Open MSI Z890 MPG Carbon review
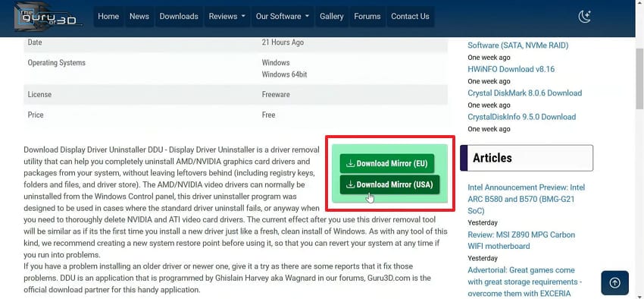The width and height of the screenshot is (644, 299). (521, 241)
